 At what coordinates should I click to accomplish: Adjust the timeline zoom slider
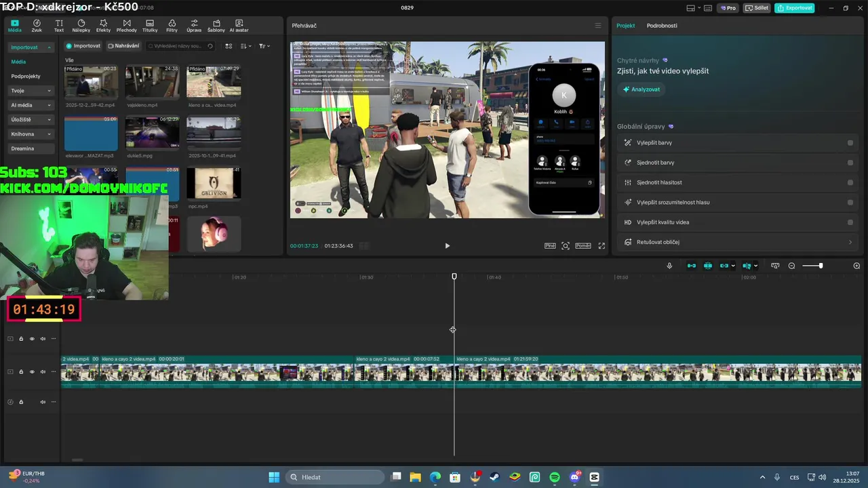tap(821, 266)
